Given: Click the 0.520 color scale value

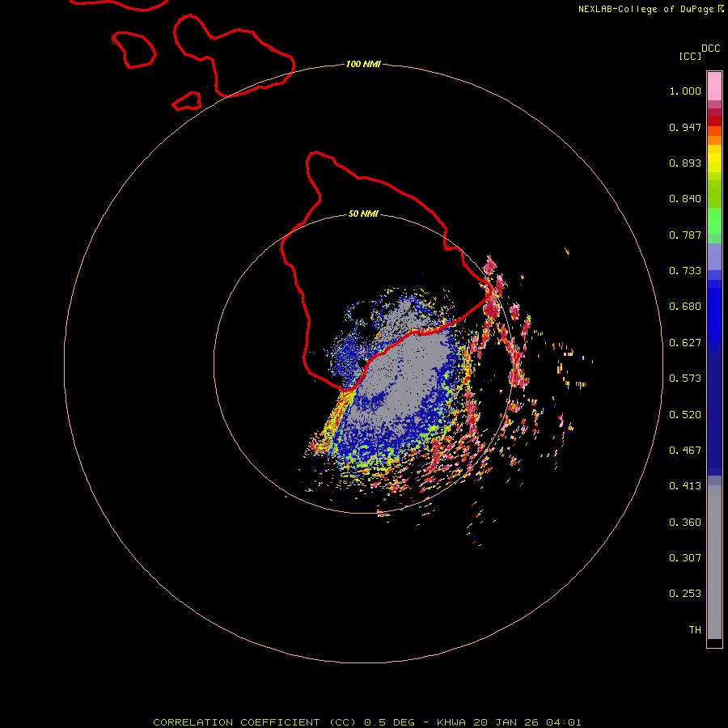Looking at the screenshot, I should [685, 415].
